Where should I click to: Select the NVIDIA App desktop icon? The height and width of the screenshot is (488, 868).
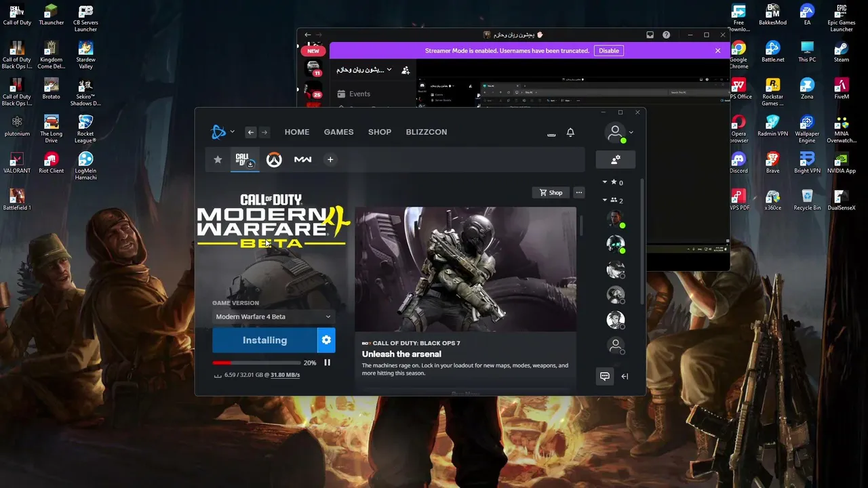842,163
